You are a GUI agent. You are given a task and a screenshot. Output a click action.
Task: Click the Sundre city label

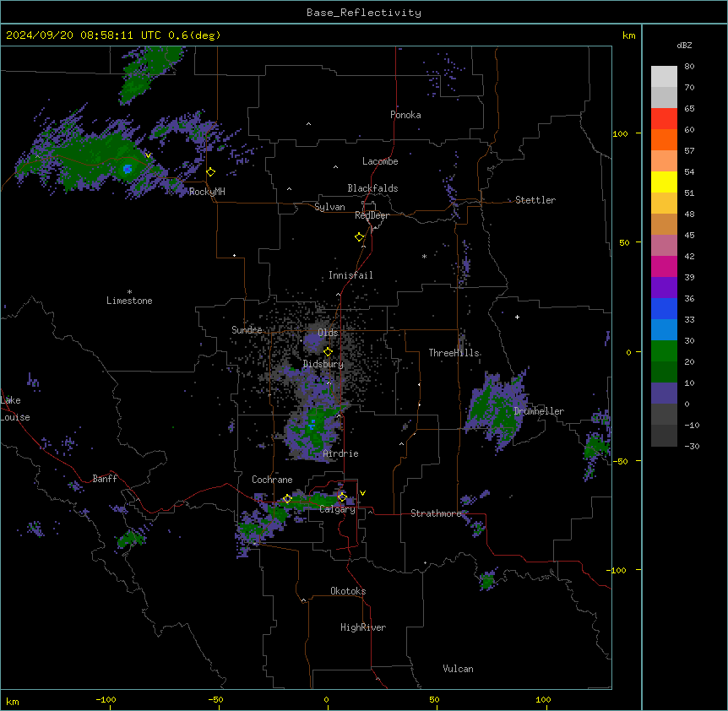[x=247, y=330]
